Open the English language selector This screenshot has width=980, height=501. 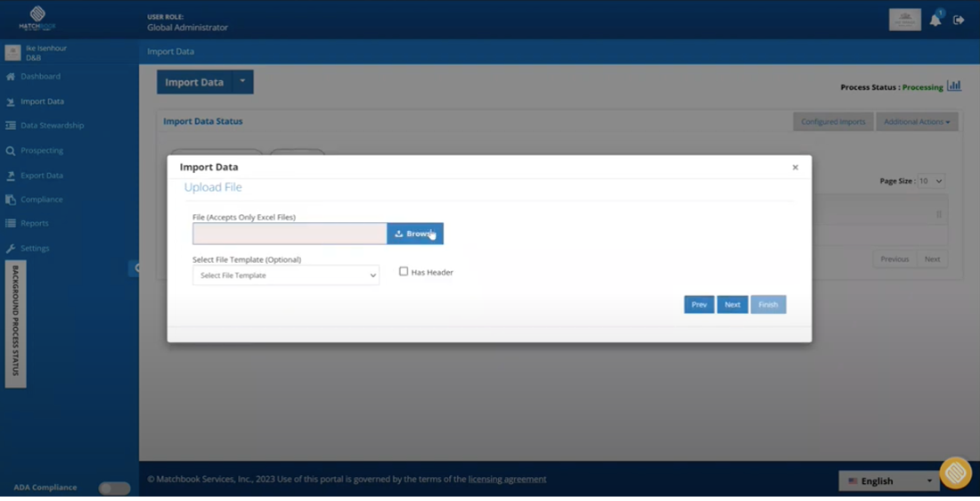[x=889, y=481]
